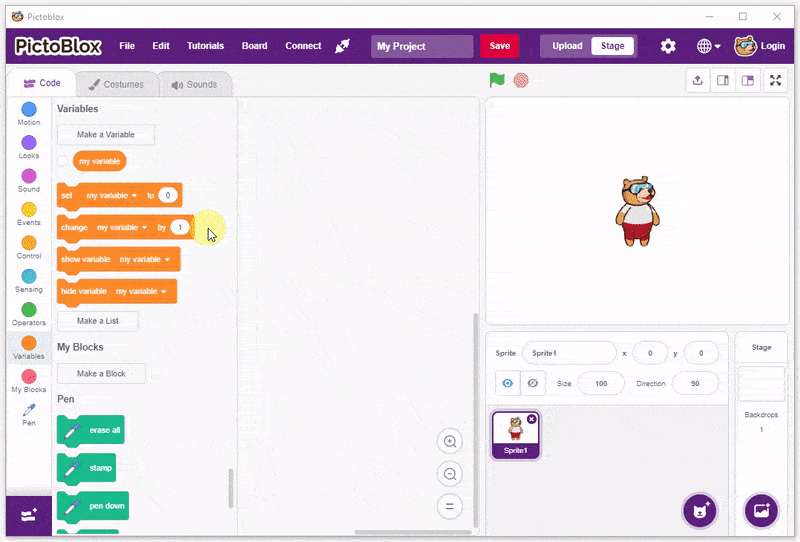Open dropdown in hide variable block
The image size is (800, 542).
point(163,292)
